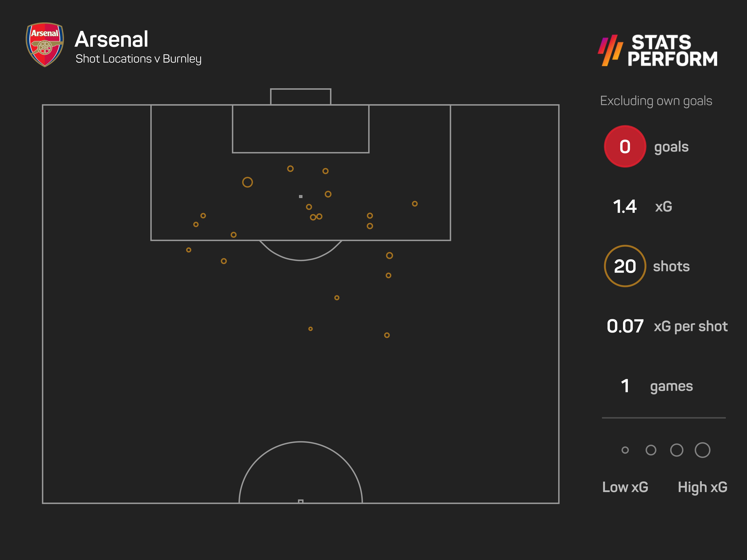Click the games count number 1

point(625,386)
